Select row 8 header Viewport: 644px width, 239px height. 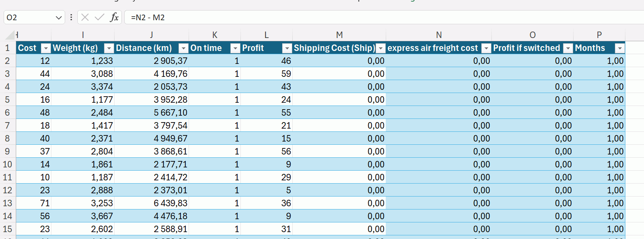click(7, 138)
